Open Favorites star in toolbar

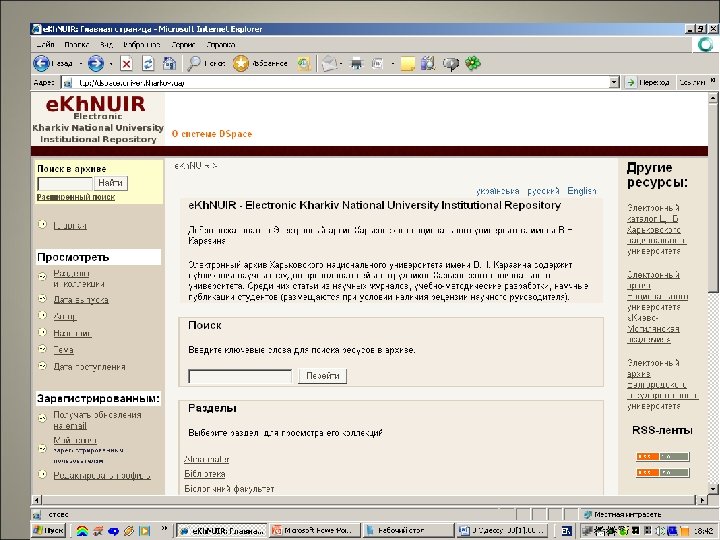(x=240, y=63)
